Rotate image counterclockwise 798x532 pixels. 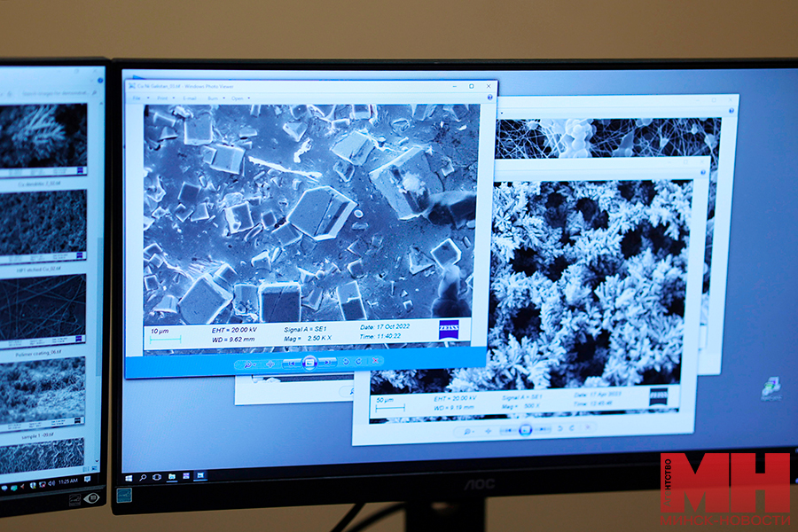(x=345, y=362)
